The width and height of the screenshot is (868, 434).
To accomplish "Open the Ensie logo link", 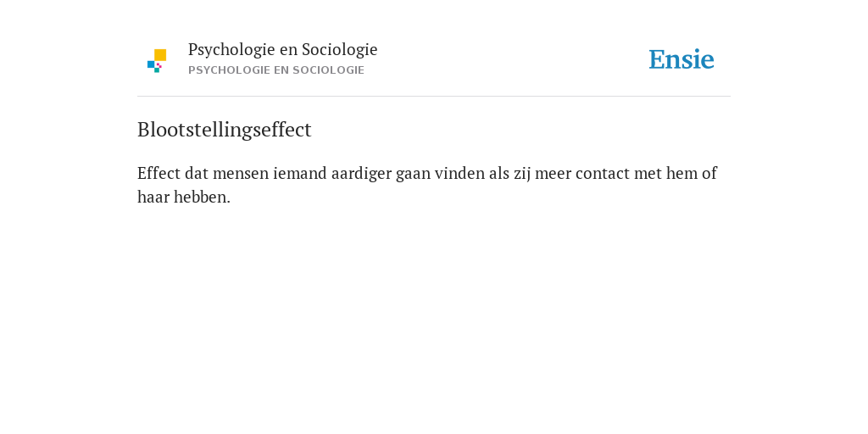I will point(682,59).
